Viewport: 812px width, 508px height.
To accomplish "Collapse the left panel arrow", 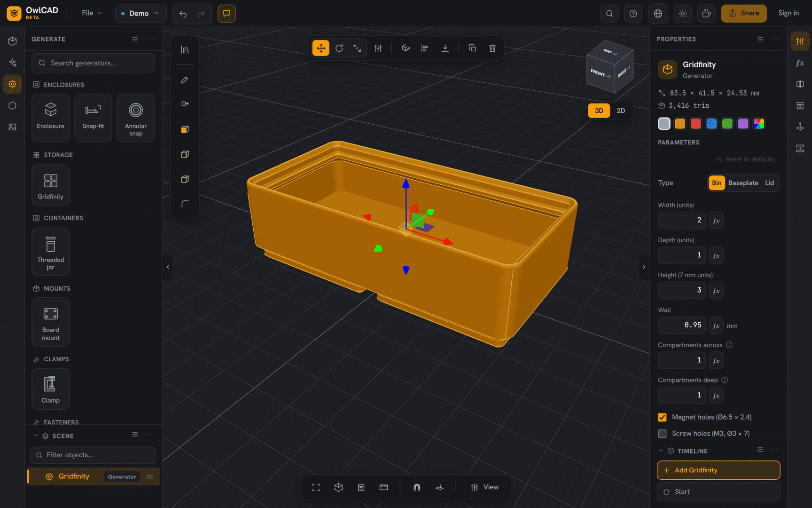I will pos(168,267).
